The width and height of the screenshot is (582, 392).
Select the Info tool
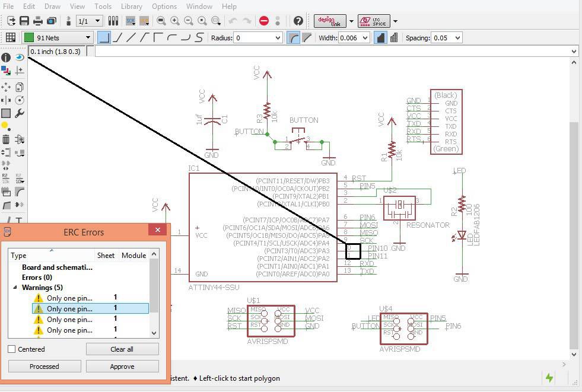[6, 57]
